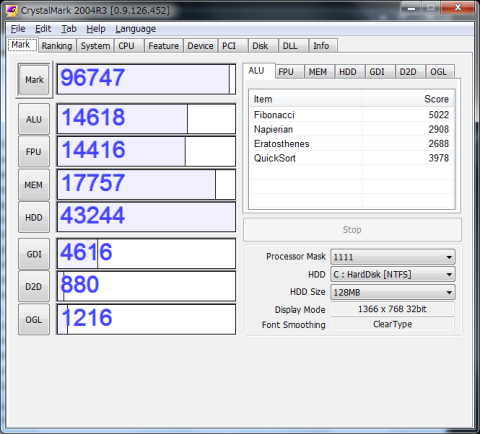The height and width of the screenshot is (434, 480).
Task: Click the Display Mode value field
Action: click(392, 309)
